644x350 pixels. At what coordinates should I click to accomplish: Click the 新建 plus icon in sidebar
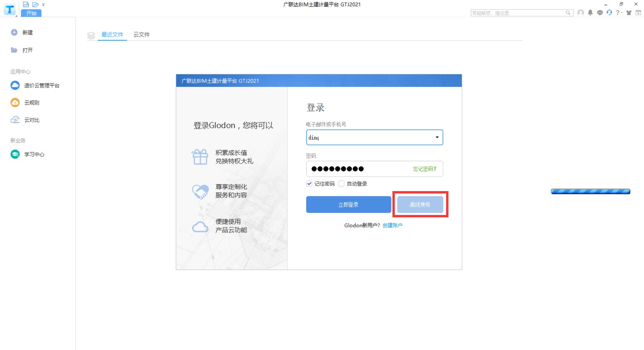point(14,32)
